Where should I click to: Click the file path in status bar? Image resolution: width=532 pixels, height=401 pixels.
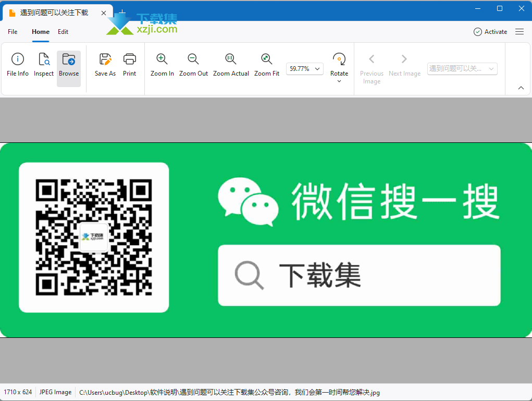tap(229, 393)
